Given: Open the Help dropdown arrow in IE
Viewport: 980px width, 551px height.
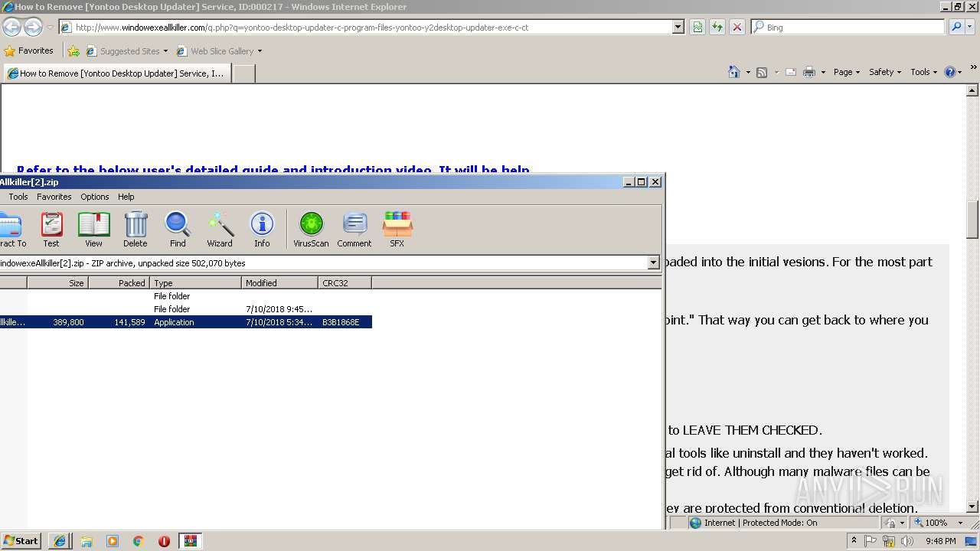Looking at the screenshot, I should [959, 72].
